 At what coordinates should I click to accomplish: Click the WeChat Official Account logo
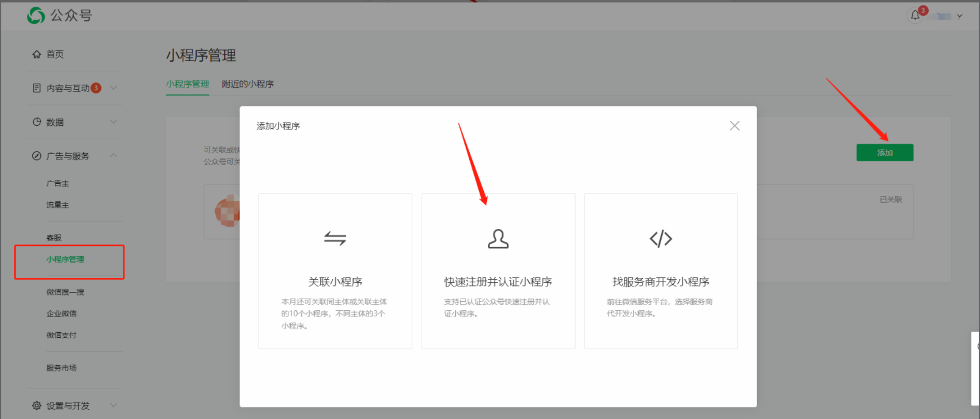36,15
